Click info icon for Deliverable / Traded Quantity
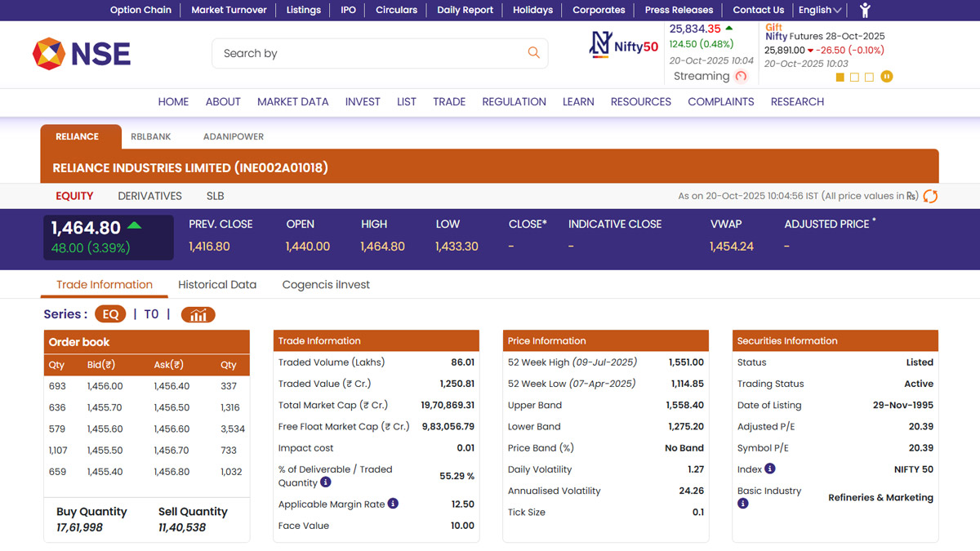Viewport: 980px width, 551px height. point(326,482)
